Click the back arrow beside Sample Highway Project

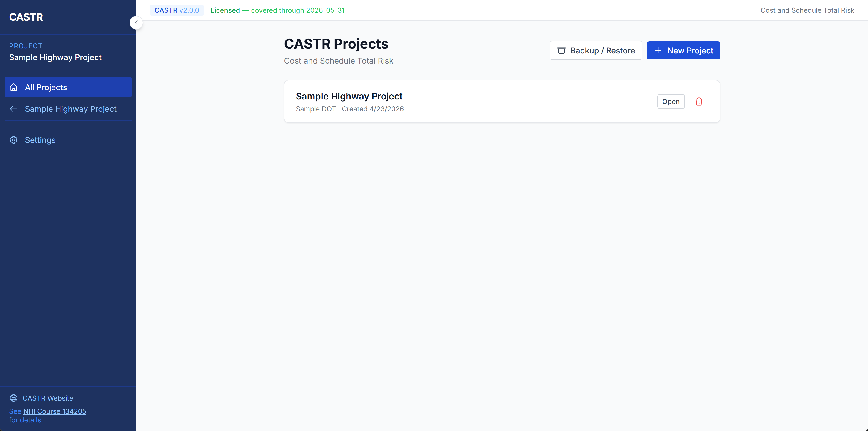[x=13, y=109]
